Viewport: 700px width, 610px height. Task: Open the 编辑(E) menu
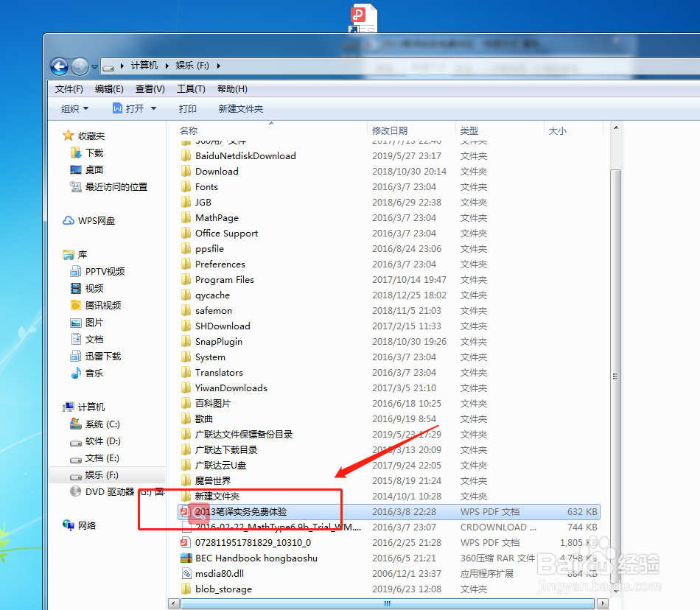click(109, 89)
